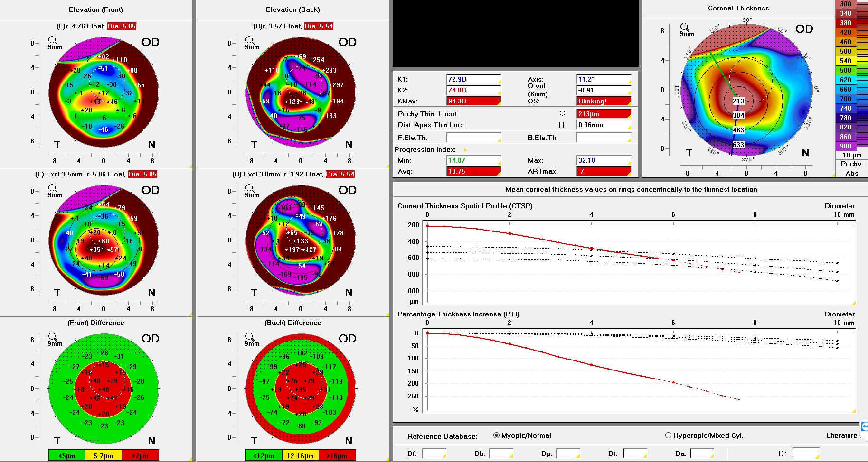Screen dimensions: 868x462
Task: Click Dist. Apex-Thin.Loc. field 0.96mm
Action: point(604,125)
